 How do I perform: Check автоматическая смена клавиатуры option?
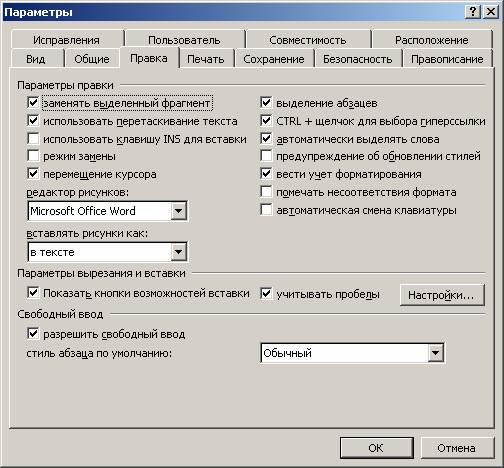pyautogui.click(x=266, y=210)
